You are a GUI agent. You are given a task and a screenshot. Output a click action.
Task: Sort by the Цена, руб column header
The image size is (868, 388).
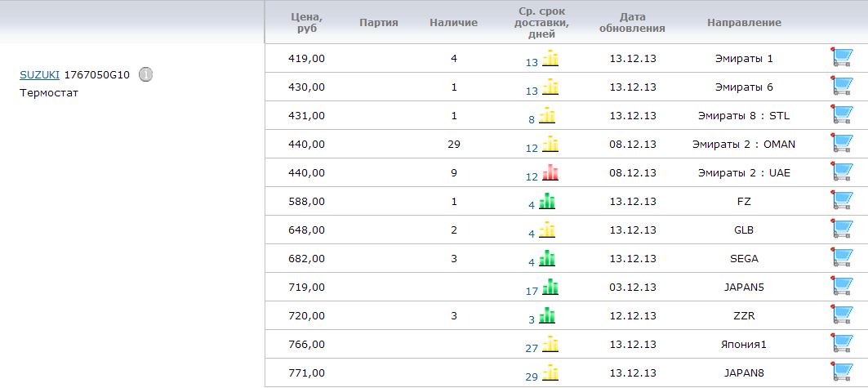(306, 22)
